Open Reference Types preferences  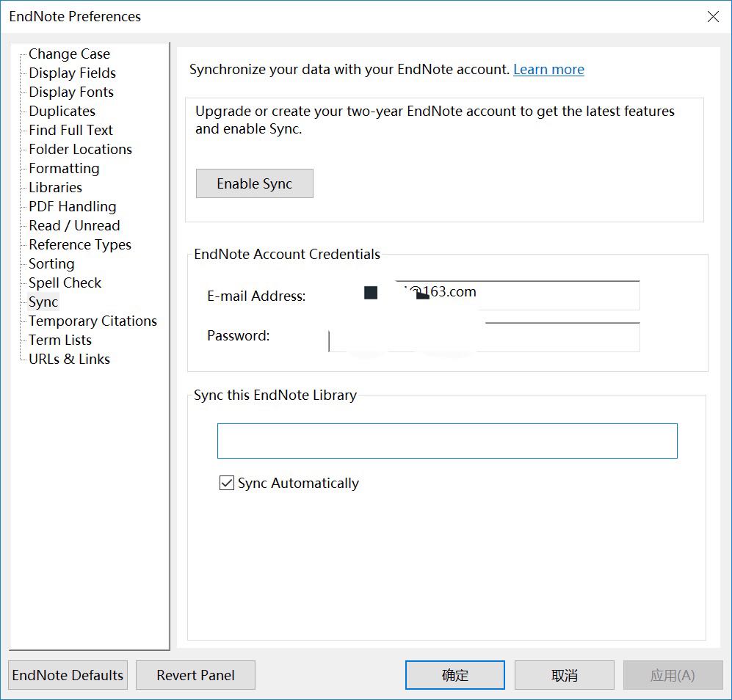(x=79, y=245)
